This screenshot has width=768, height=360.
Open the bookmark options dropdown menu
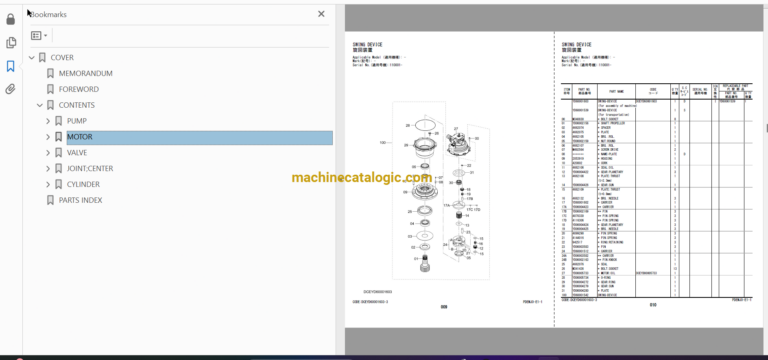[39, 36]
